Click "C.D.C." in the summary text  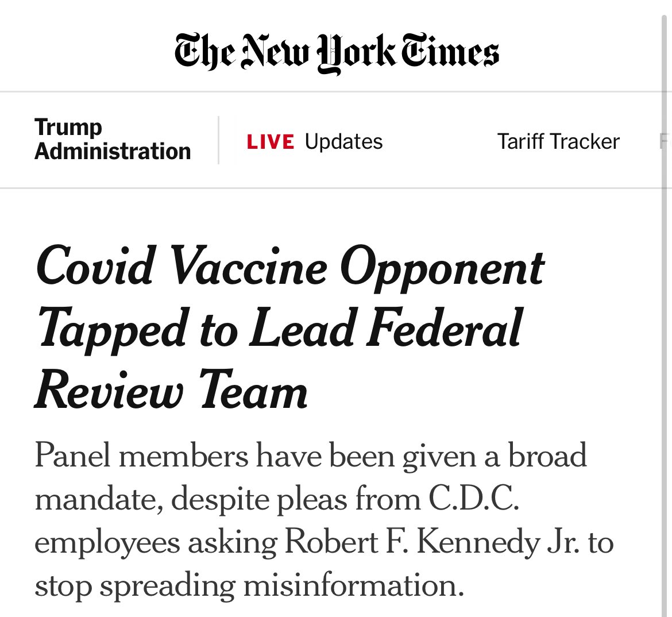474,499
